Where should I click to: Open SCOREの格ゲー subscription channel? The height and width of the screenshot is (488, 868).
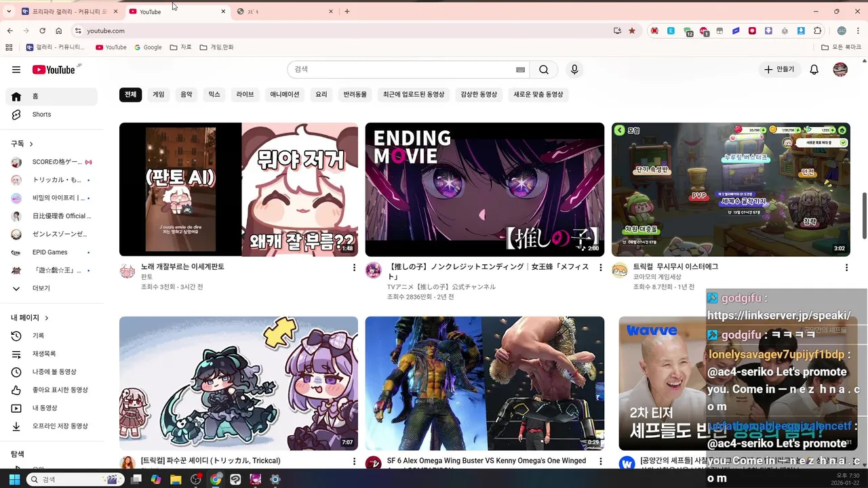(52, 162)
